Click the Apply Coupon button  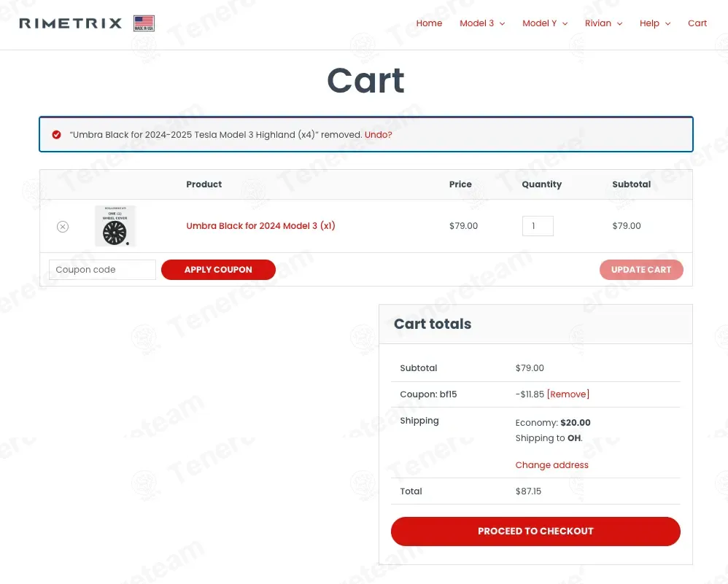coord(218,270)
